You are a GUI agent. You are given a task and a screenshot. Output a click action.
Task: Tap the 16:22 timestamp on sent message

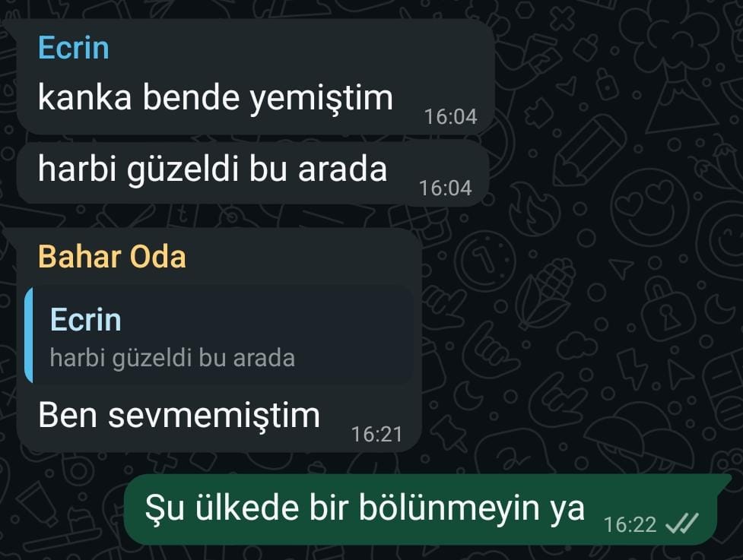[630, 524]
